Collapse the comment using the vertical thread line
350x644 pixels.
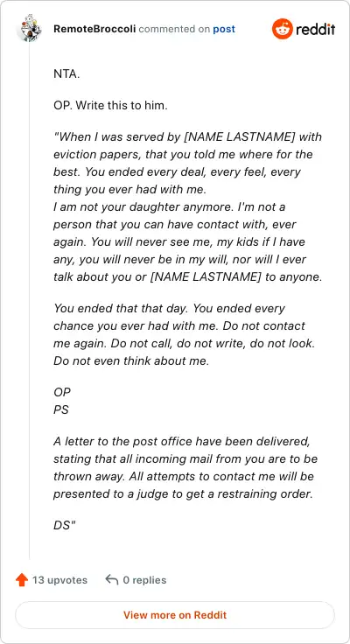pos(29,300)
